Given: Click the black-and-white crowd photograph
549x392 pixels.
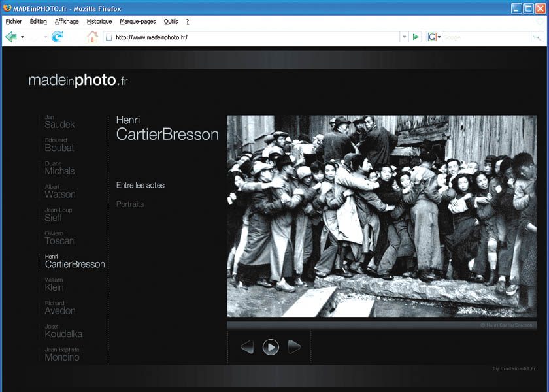Looking at the screenshot, I should pos(382,216).
